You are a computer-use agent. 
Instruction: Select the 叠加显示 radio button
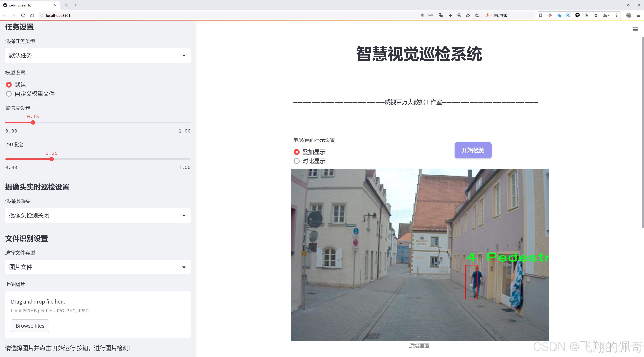[297, 152]
